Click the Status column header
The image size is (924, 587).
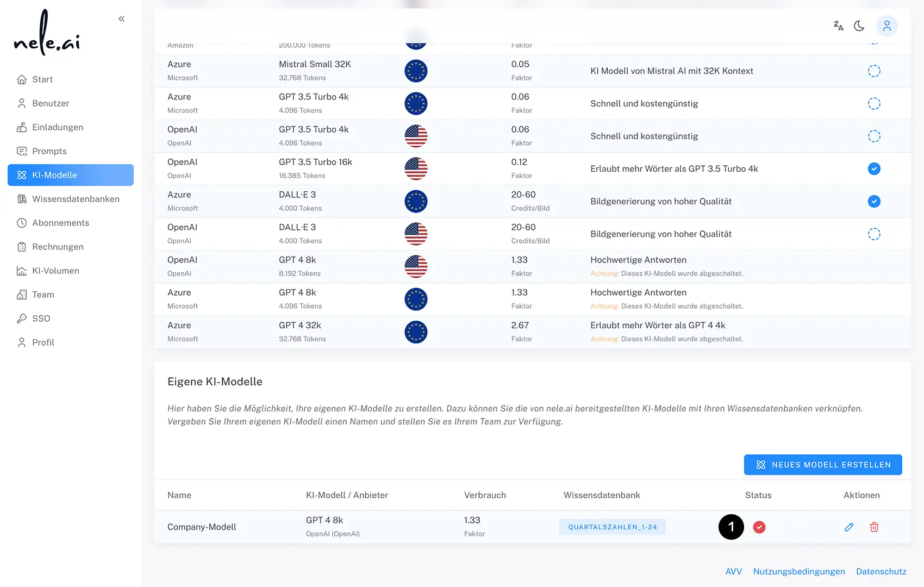[x=758, y=495]
